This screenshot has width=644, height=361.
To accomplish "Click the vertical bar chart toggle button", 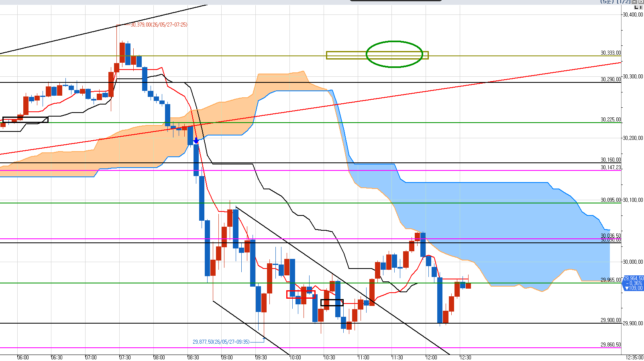I will point(641,7).
